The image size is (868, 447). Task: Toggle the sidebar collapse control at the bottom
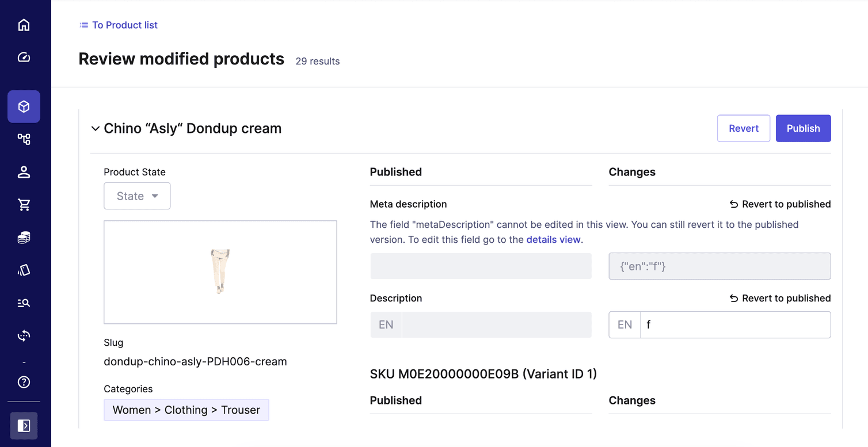click(24, 426)
